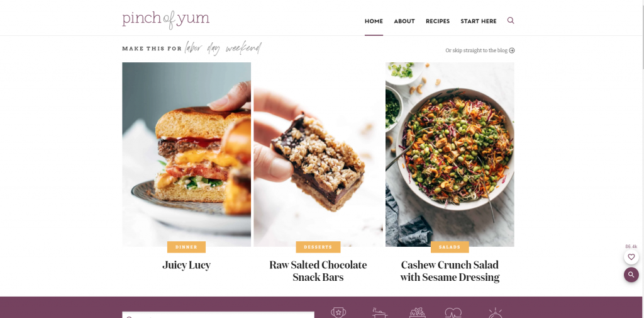Go to the START HERE page
Viewport: 644px width, 318px height.
tap(479, 21)
